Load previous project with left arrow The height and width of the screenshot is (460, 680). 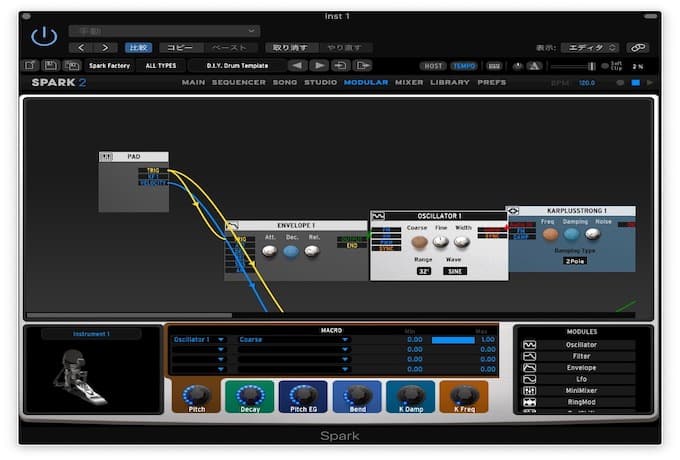click(x=297, y=65)
